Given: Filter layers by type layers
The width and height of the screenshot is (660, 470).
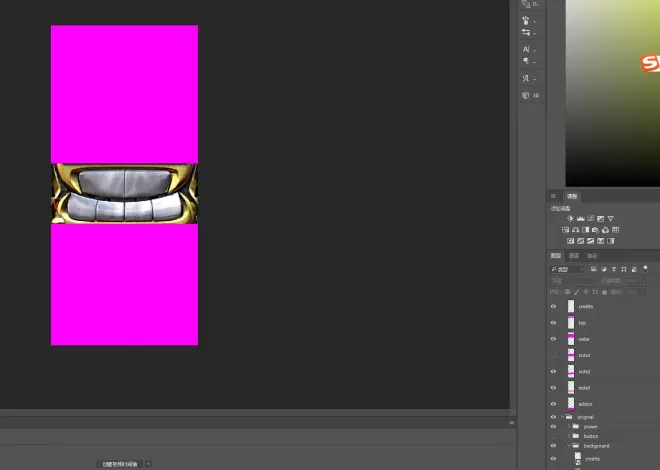Looking at the screenshot, I should [x=614, y=269].
